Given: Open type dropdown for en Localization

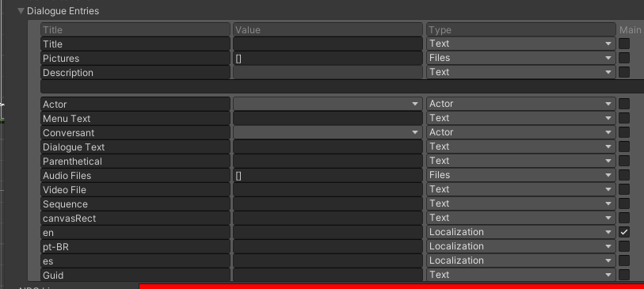Looking at the screenshot, I should pyautogui.click(x=520, y=232).
